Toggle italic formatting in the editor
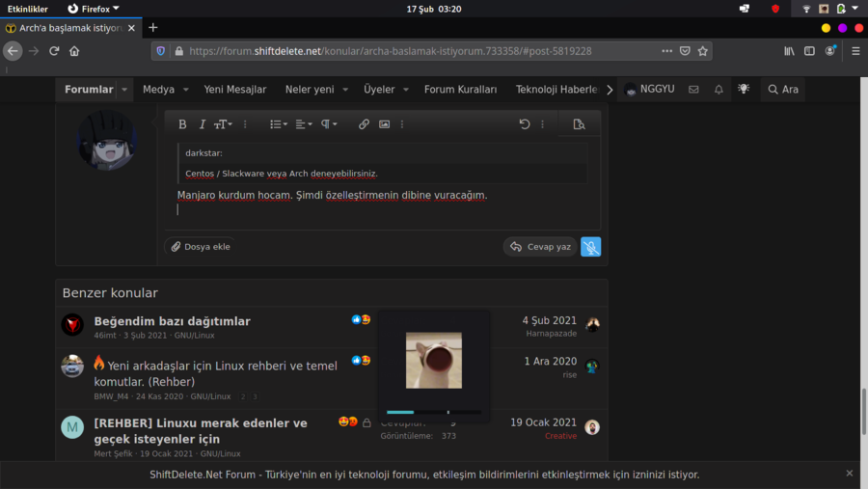Viewport: 868px width, 489px height. 203,124
